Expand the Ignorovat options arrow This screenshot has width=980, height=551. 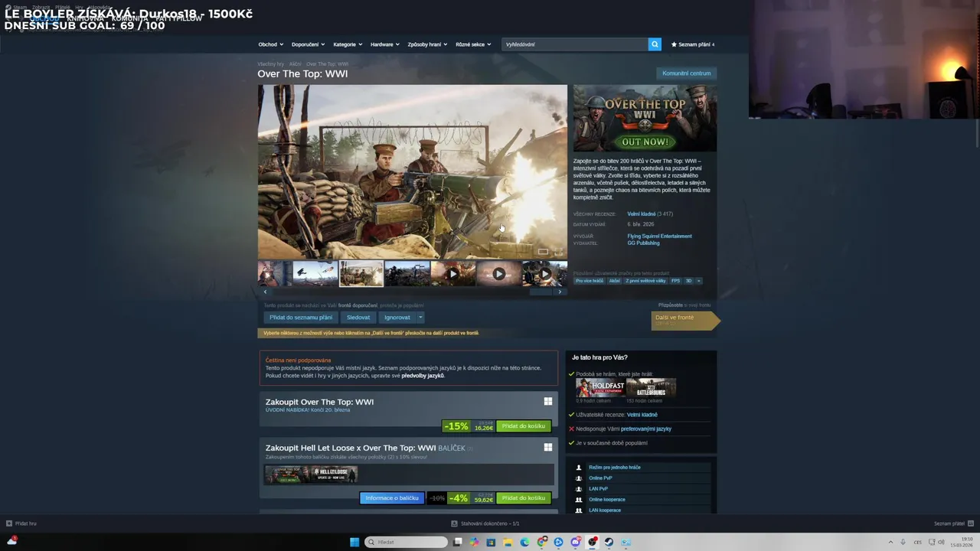click(420, 318)
